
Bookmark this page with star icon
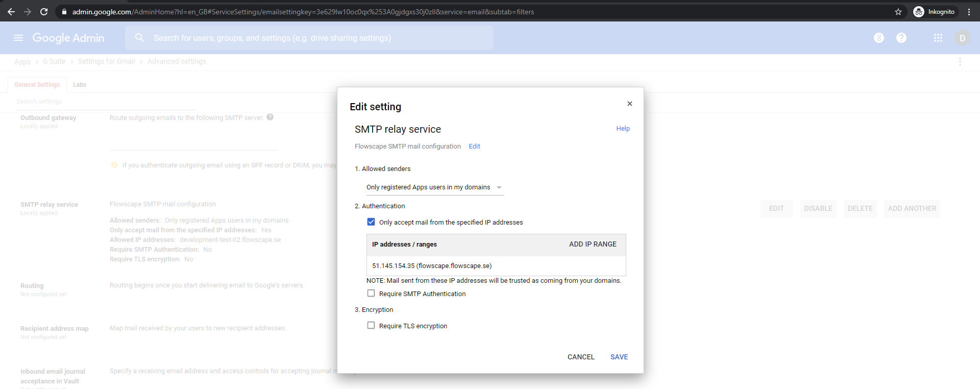point(898,12)
